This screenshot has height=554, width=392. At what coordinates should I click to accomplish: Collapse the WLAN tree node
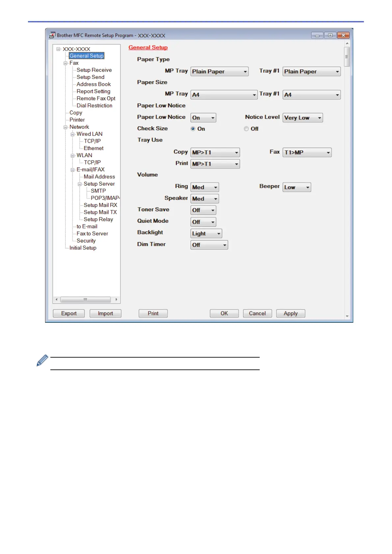click(x=73, y=156)
